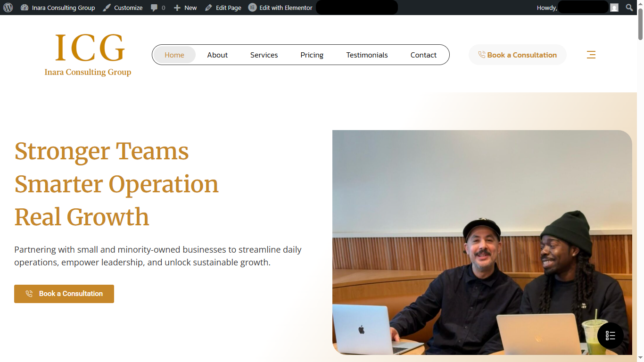The width and height of the screenshot is (644, 362).
Task: Open the hamburger menu icon in header
Action: (591, 55)
